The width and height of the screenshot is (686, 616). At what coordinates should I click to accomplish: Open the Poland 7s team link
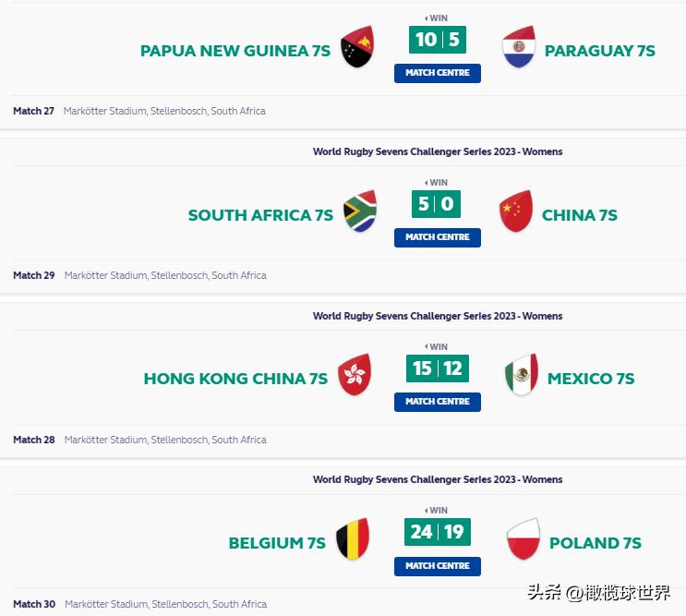tap(596, 543)
